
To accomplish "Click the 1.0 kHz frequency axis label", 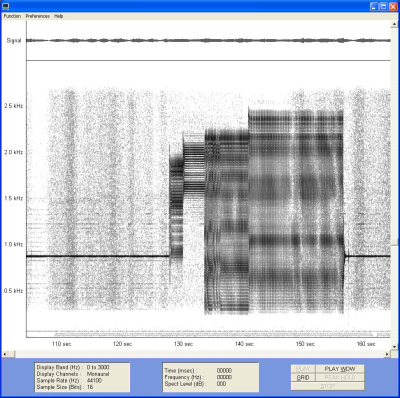I will coord(13,244).
